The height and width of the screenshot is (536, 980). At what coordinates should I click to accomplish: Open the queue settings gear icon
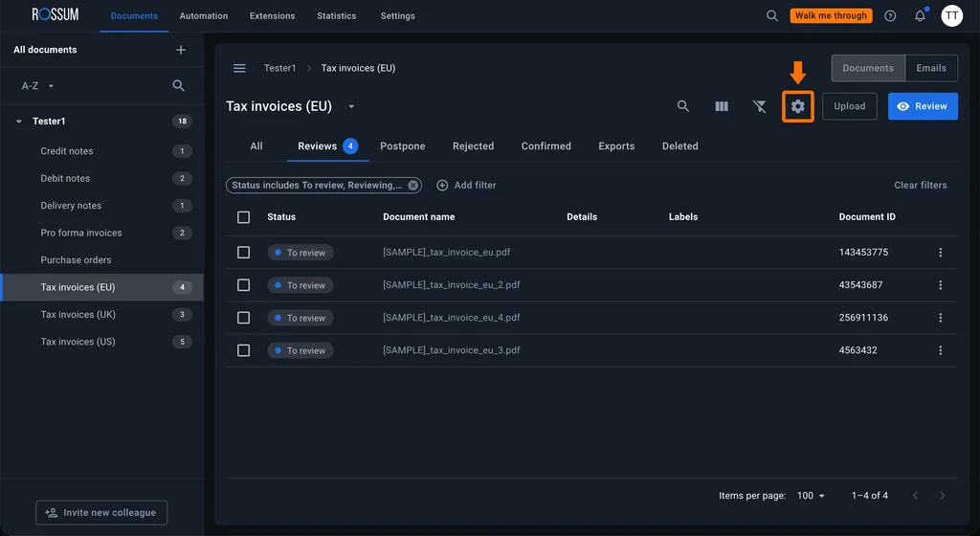(x=797, y=106)
